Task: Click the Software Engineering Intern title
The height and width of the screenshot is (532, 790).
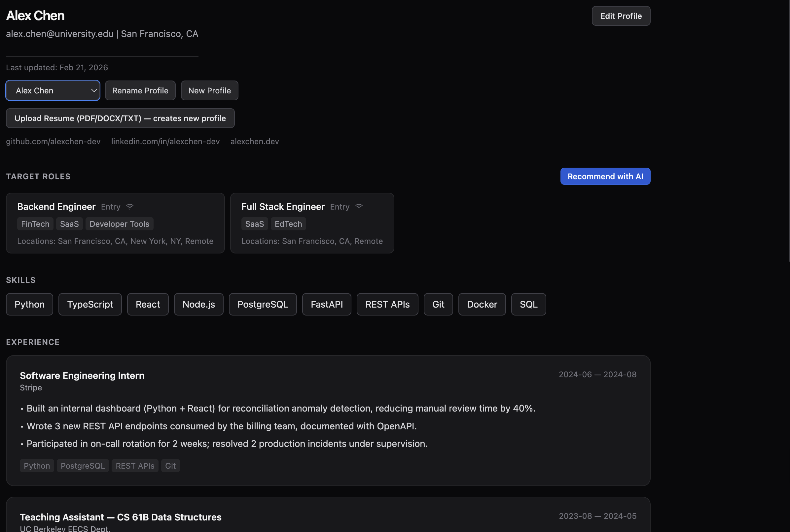Action: coord(82,376)
